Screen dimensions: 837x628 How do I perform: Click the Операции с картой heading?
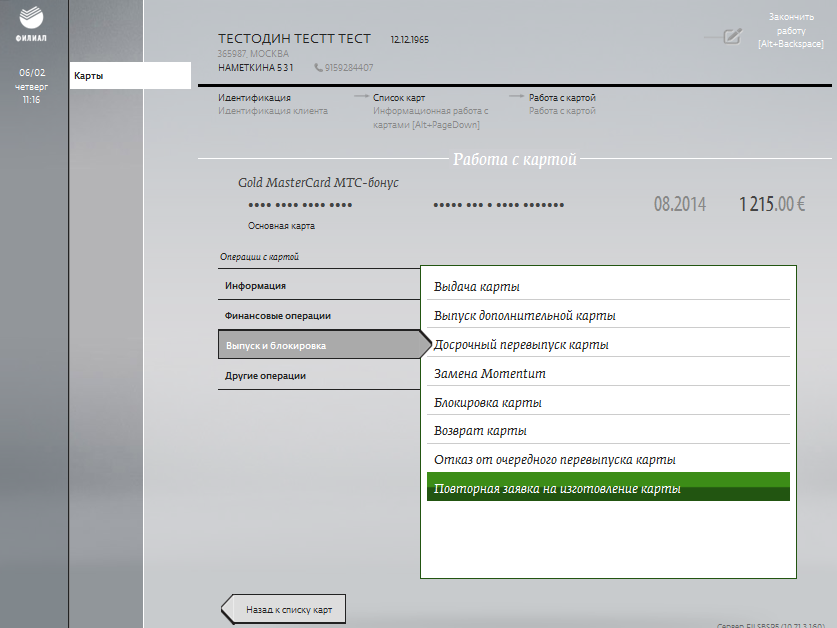pos(259,257)
